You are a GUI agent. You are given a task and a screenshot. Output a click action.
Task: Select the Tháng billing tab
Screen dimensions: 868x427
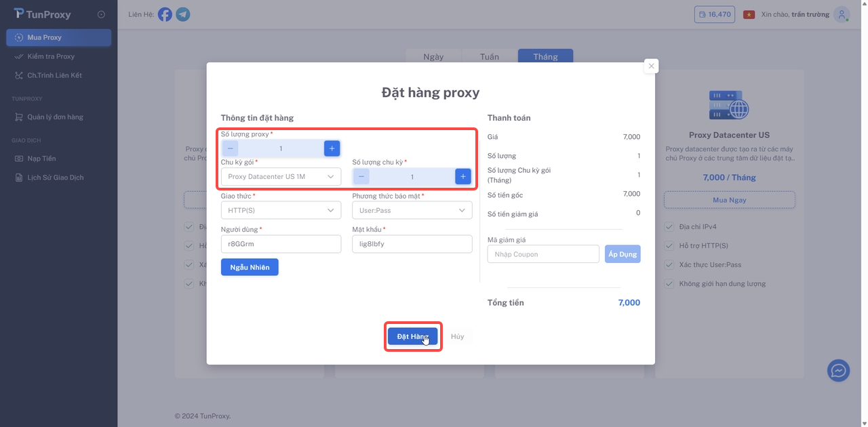[x=545, y=56]
